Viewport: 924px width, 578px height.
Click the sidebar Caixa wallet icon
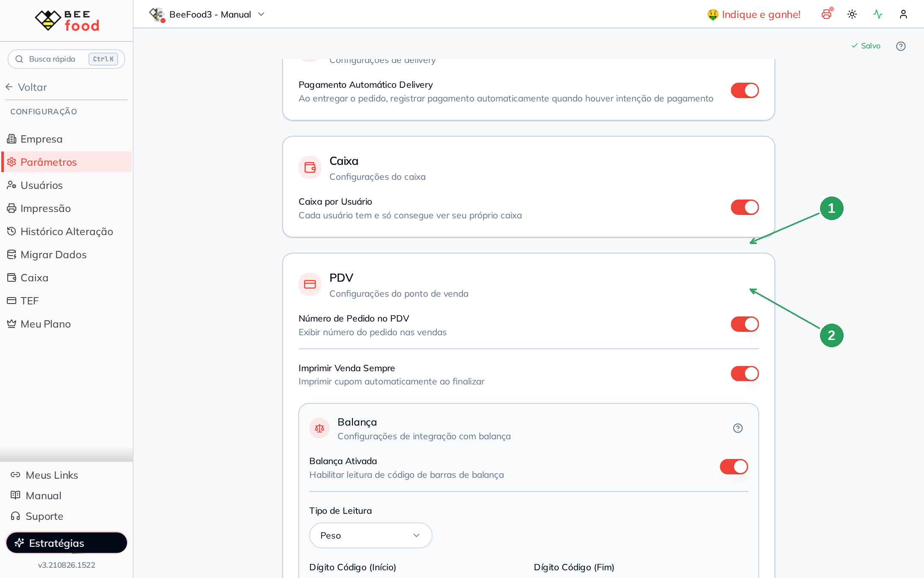[x=12, y=277]
